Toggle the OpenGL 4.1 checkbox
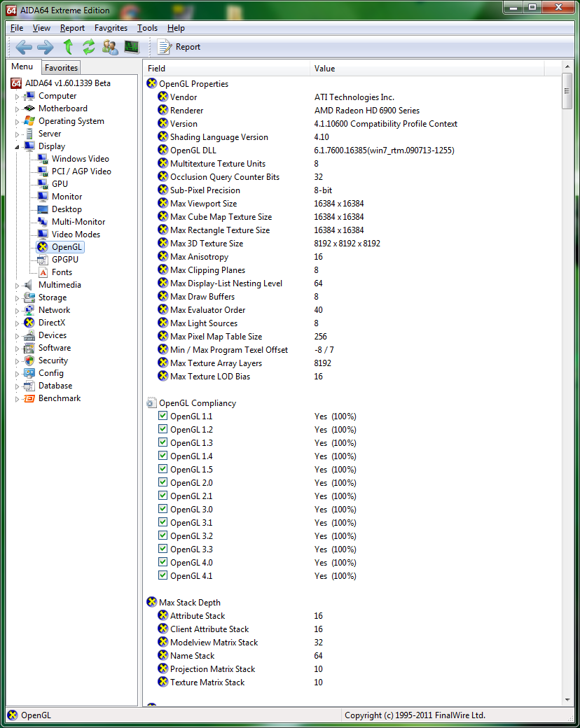Viewport: 580px width, 728px height. point(163,575)
